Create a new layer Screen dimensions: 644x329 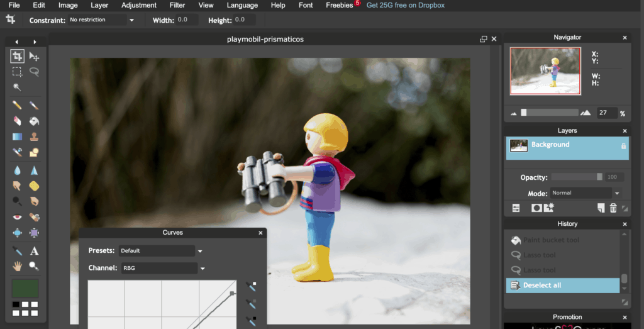601,208
